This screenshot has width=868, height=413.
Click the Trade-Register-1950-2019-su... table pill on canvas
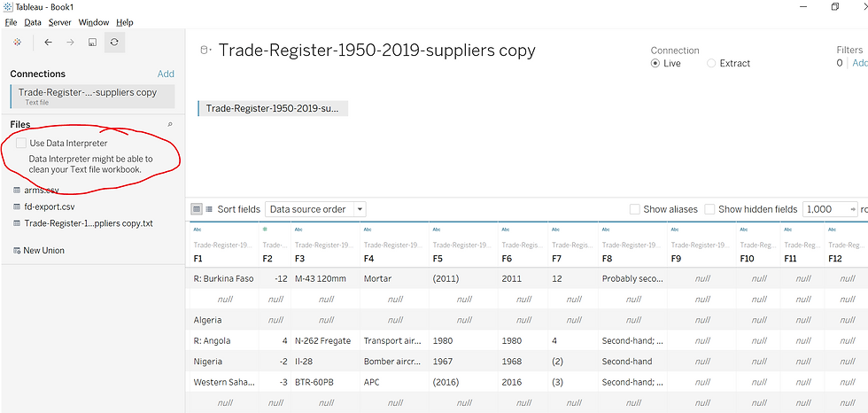pos(273,108)
